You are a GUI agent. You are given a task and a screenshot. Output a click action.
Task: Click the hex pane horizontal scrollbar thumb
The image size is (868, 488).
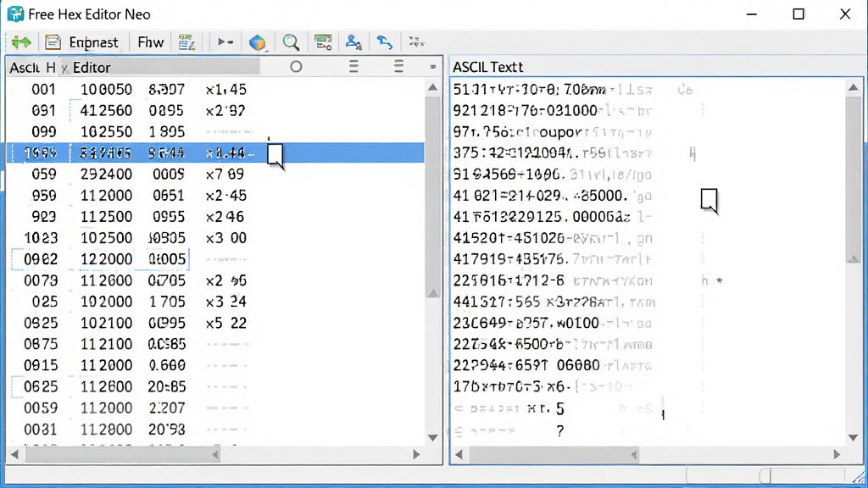tap(122, 455)
